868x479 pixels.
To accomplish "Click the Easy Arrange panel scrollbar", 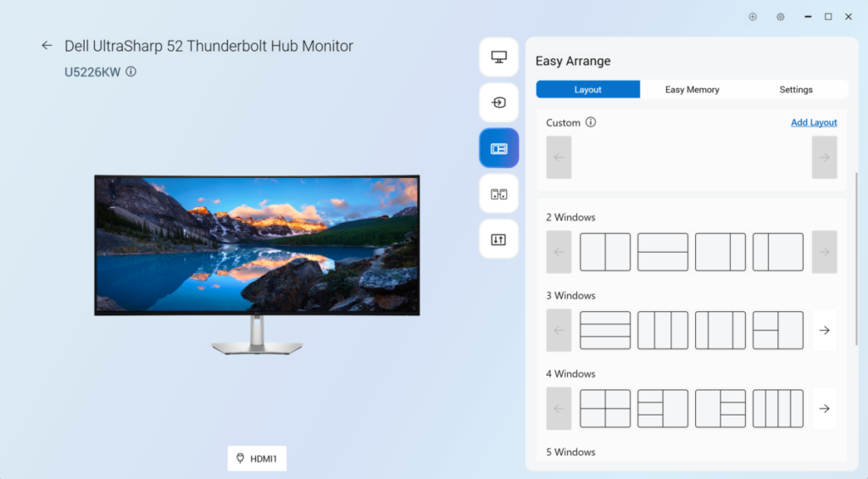I will point(856,259).
